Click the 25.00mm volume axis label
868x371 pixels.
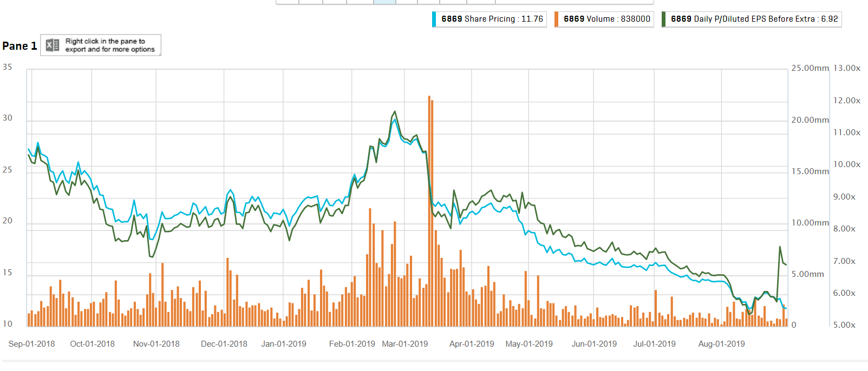(810, 68)
